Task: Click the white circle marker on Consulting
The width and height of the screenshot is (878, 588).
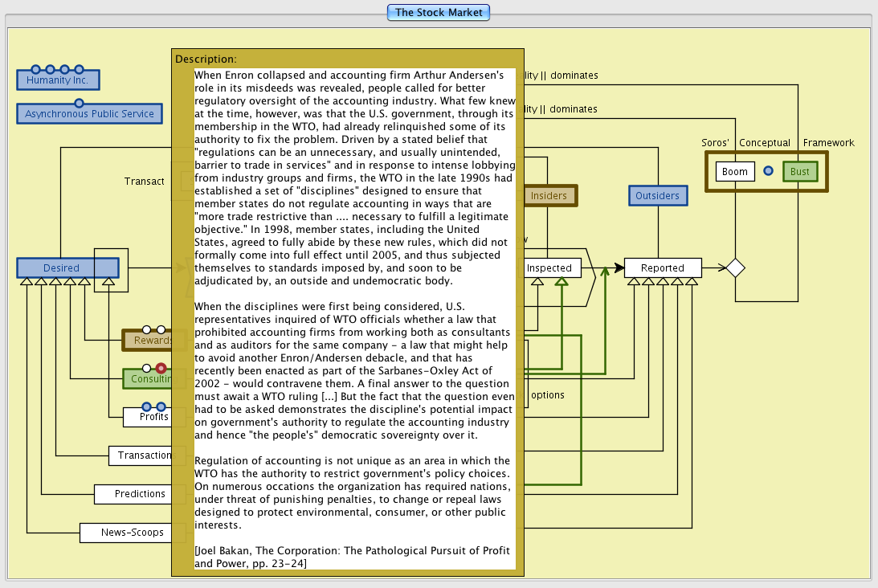Action: 146,368
